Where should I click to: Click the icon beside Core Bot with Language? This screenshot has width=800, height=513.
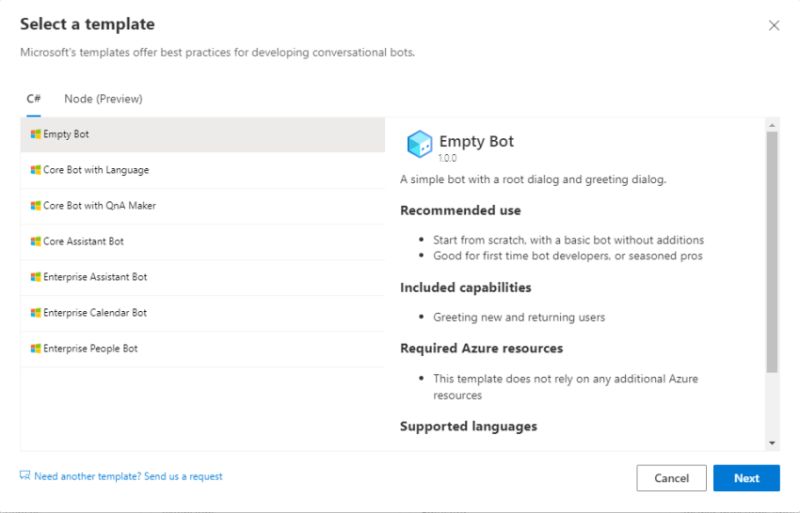35,170
